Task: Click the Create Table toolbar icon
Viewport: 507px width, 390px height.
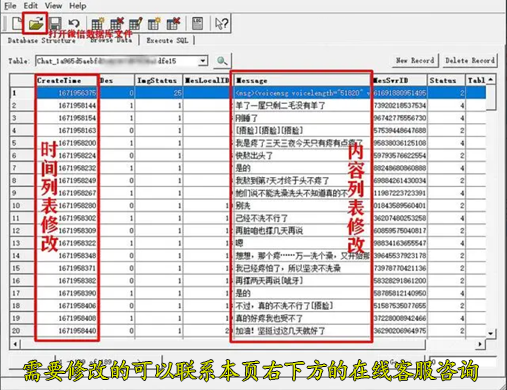Action: tap(98, 23)
